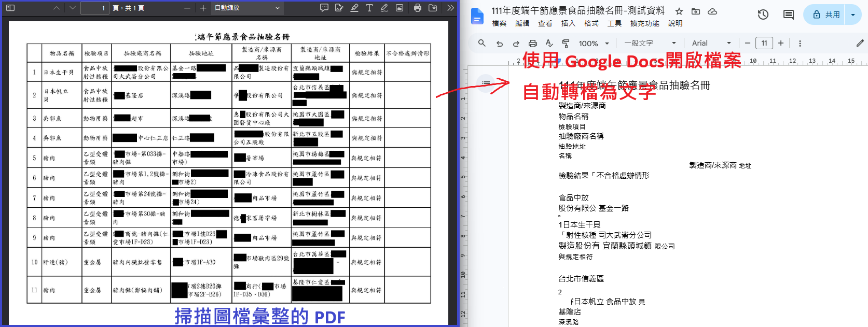The image size is (868, 327).
Task: Open the share options dropdown arrow
Action: [853, 15]
